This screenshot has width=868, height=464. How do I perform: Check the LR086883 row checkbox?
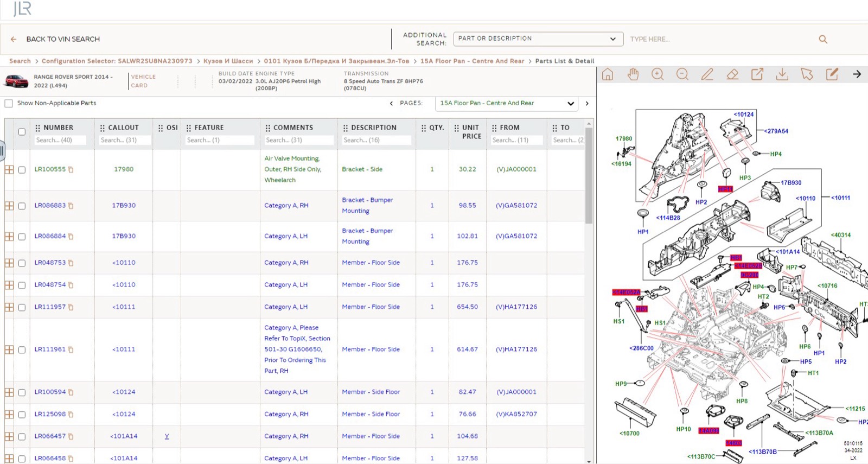tap(22, 206)
